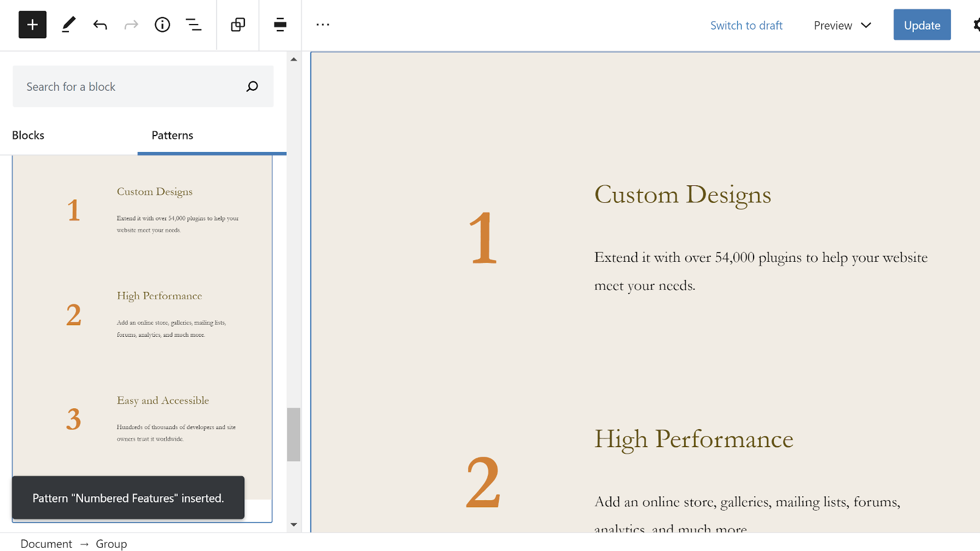980x551 pixels.
Task: Switch to the Blocks tab
Action: click(28, 135)
